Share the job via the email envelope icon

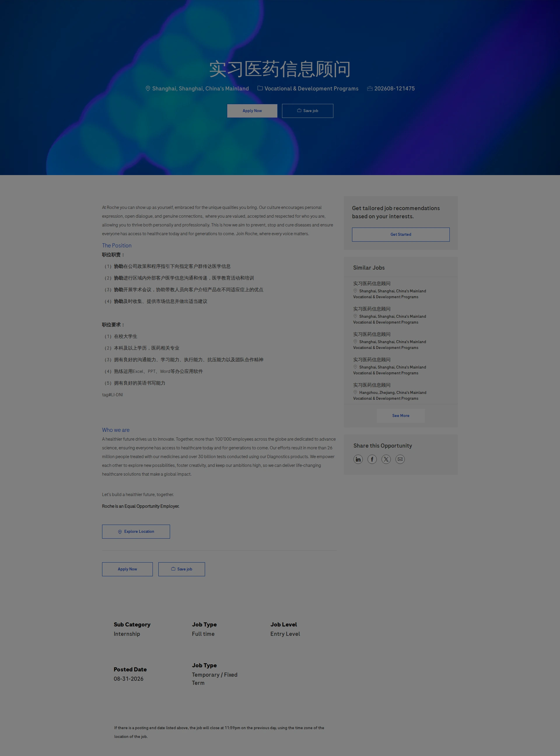tap(400, 459)
